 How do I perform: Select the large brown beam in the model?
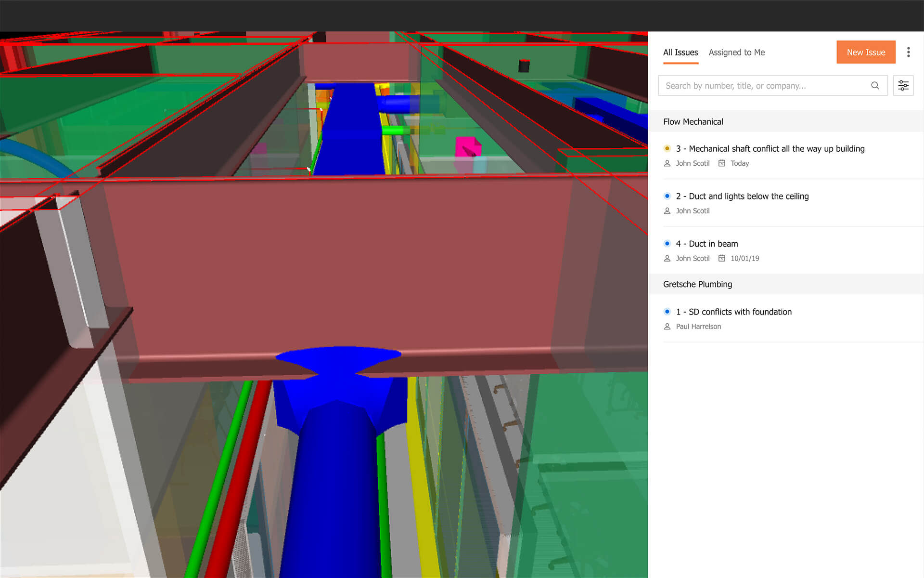coord(337,270)
